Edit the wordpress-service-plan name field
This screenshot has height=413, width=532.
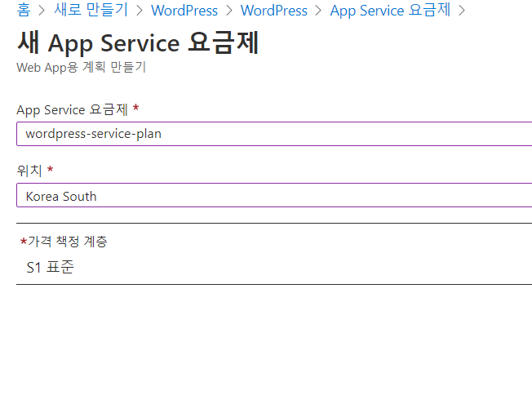[x=274, y=134]
